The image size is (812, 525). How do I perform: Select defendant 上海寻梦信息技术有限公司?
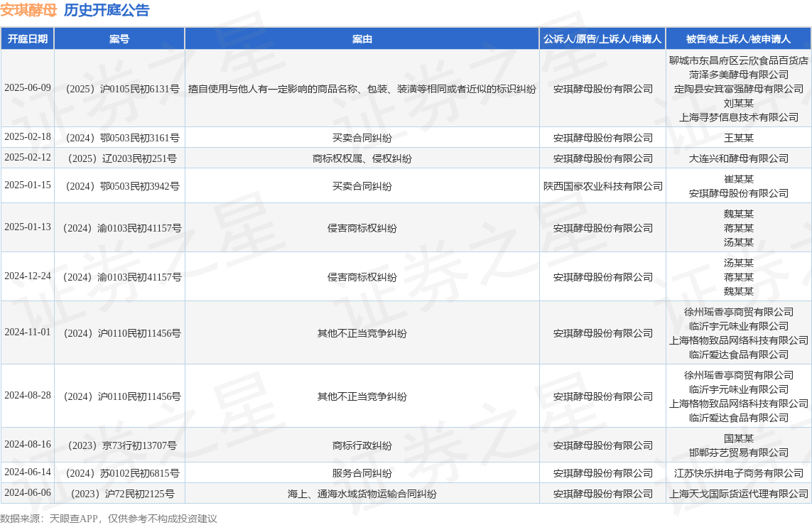(738, 117)
